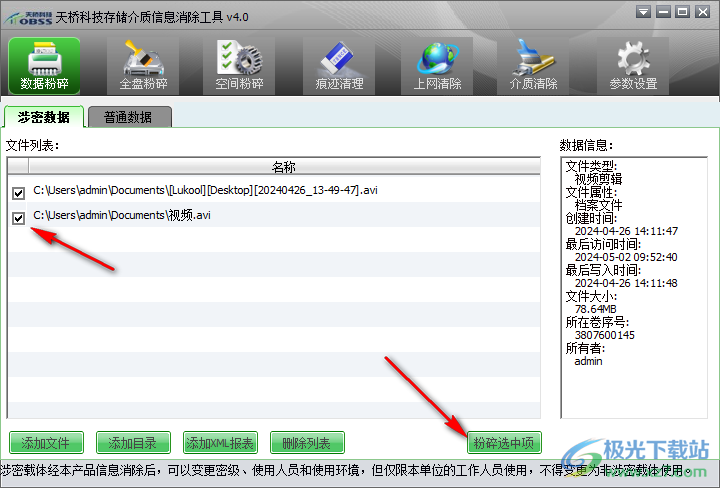Screen dimensions: 720x488
Task: Open the 全盘粉碎 full-disk shredding module
Action: 143,66
